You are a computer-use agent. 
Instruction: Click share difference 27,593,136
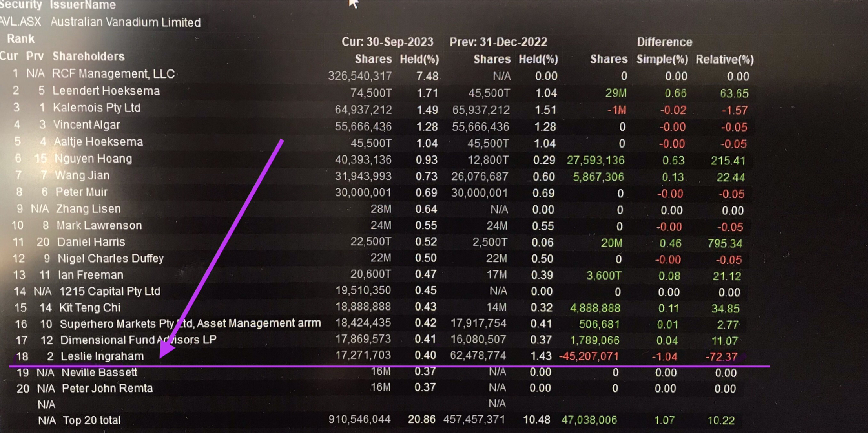596,160
